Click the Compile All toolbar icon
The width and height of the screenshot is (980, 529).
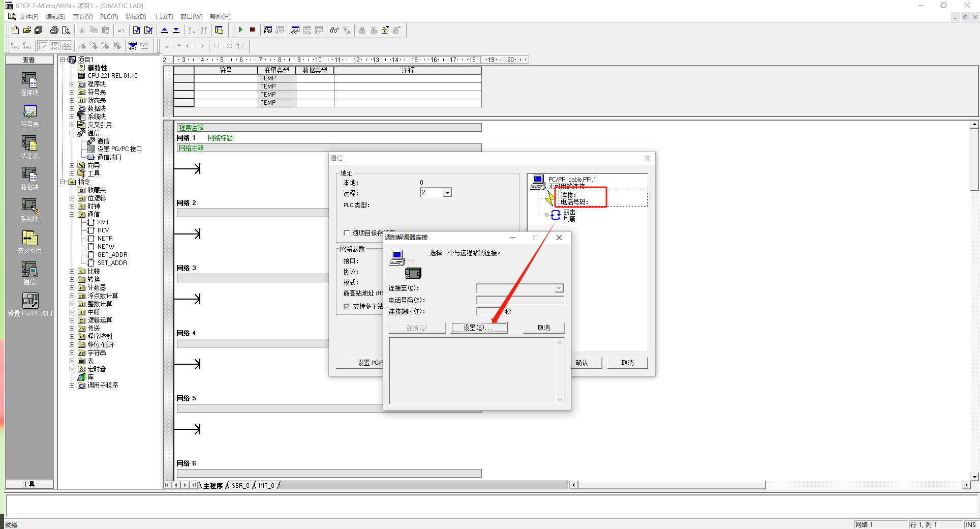(x=148, y=30)
